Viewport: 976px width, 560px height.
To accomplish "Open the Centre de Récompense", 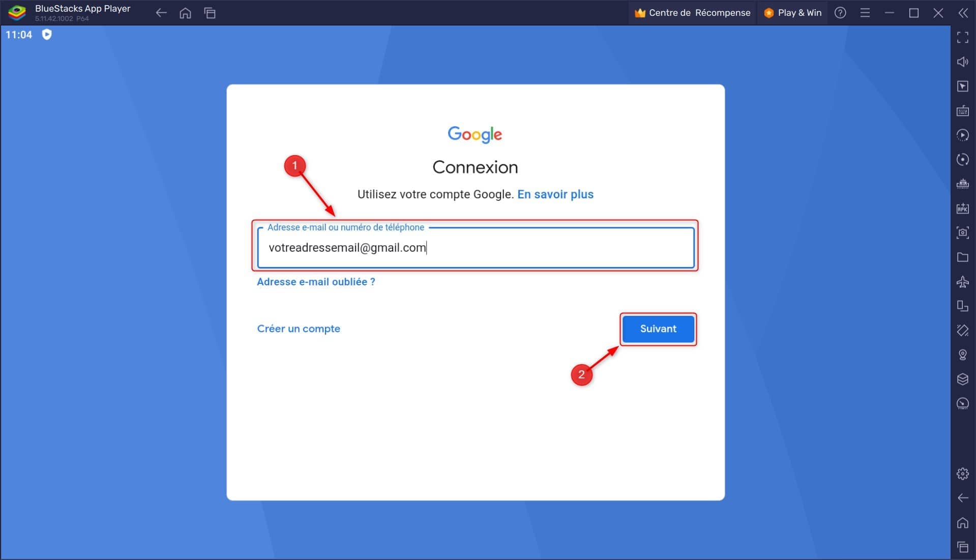I will pyautogui.click(x=693, y=13).
